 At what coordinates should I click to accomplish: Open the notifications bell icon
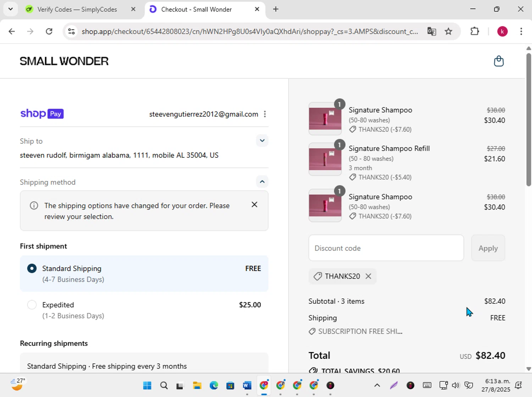[x=519, y=385]
